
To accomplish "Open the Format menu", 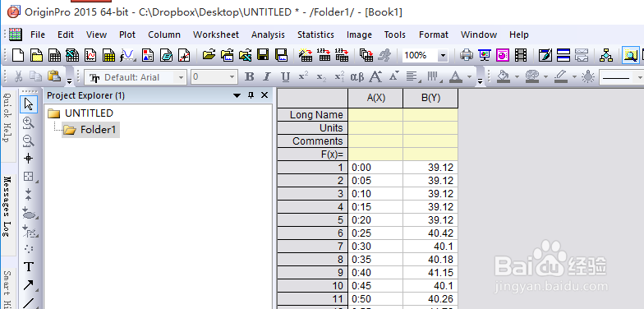I will tap(434, 35).
